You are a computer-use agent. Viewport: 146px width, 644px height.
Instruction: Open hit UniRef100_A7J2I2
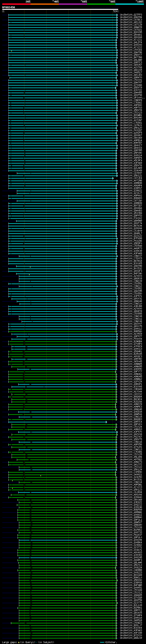[x=131, y=47]
